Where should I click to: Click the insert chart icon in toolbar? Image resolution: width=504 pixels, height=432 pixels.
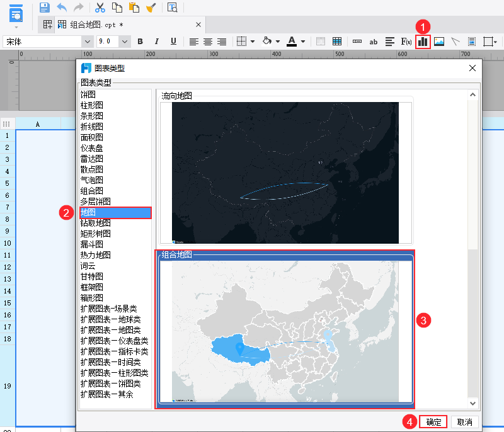pos(423,42)
